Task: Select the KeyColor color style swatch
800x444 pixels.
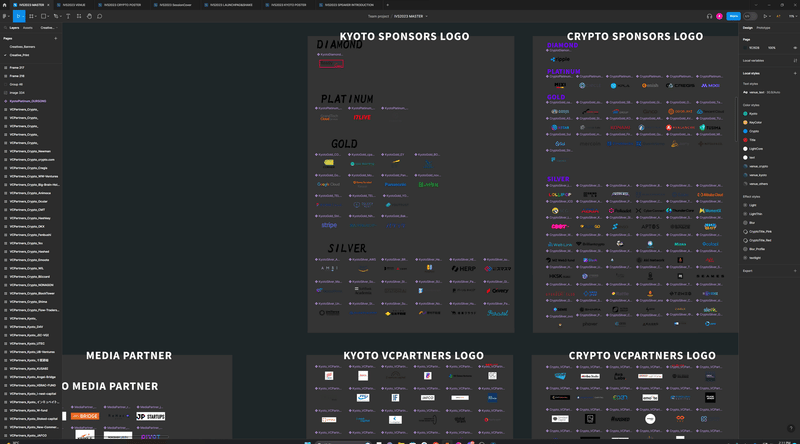Action: (745, 122)
